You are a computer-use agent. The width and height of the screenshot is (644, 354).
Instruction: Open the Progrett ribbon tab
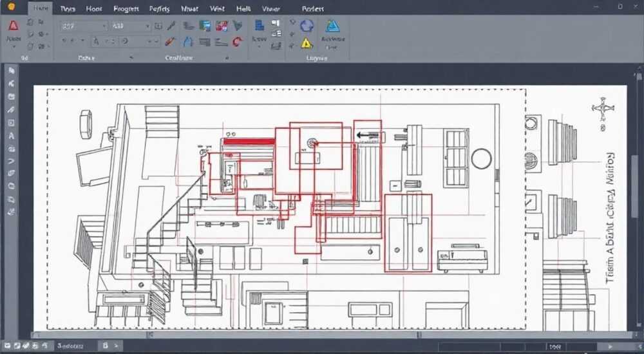point(126,8)
